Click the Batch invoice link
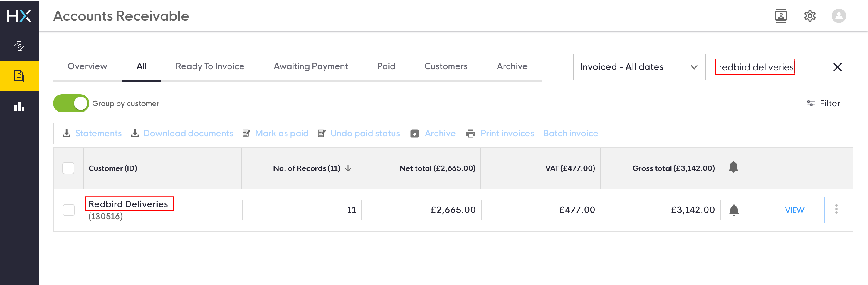 pos(570,133)
